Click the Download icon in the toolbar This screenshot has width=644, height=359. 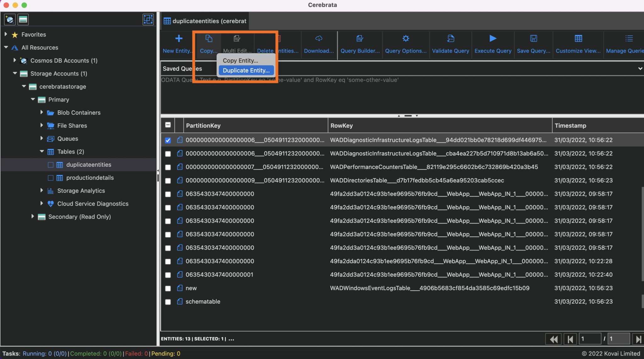click(319, 38)
